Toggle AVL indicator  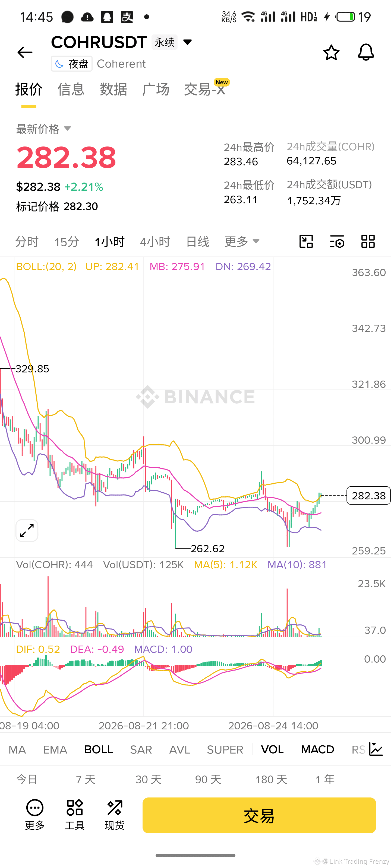click(x=180, y=749)
